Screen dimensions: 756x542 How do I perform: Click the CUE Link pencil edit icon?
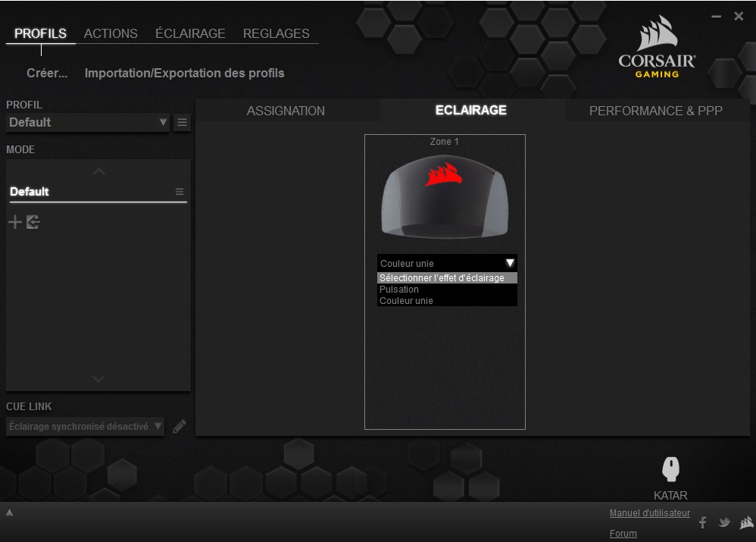coord(179,427)
